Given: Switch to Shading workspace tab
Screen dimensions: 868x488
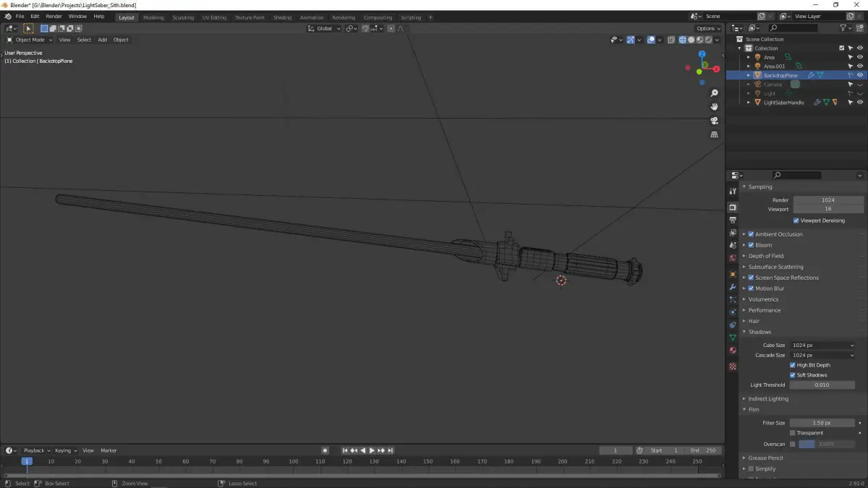Looking at the screenshot, I should click(282, 17).
